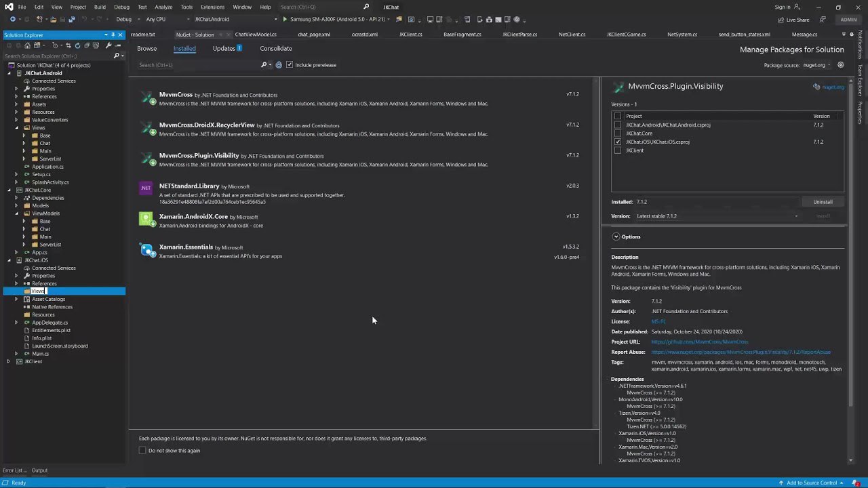Switch to the Consolidate tab
This screenshot has width=868, height=488.
click(x=276, y=49)
